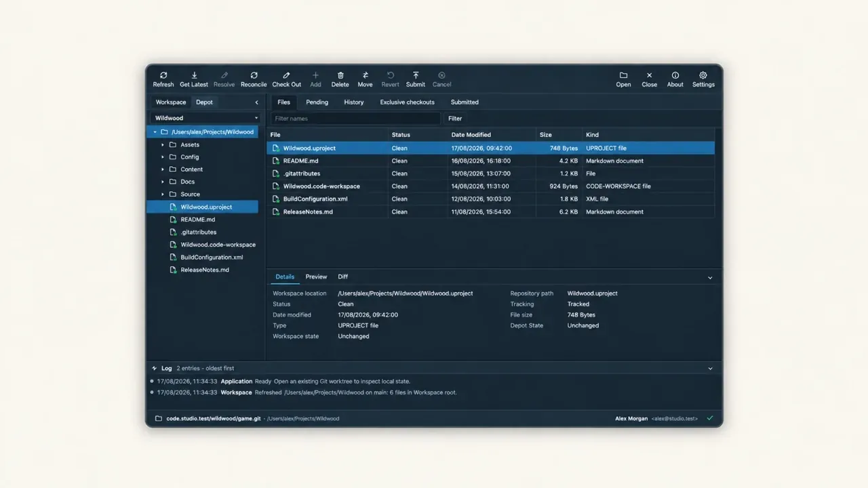Click code.studio.test/wildwood/game.git in status bar

214,418
